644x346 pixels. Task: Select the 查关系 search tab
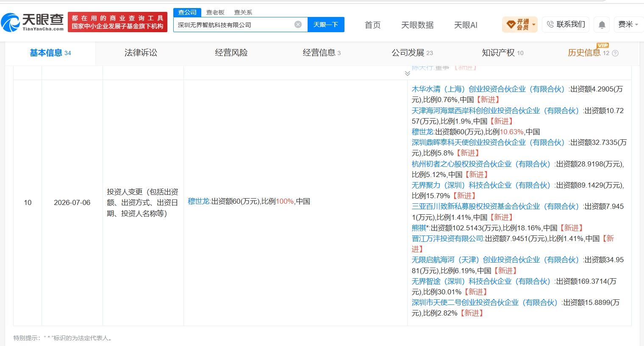[x=243, y=12]
